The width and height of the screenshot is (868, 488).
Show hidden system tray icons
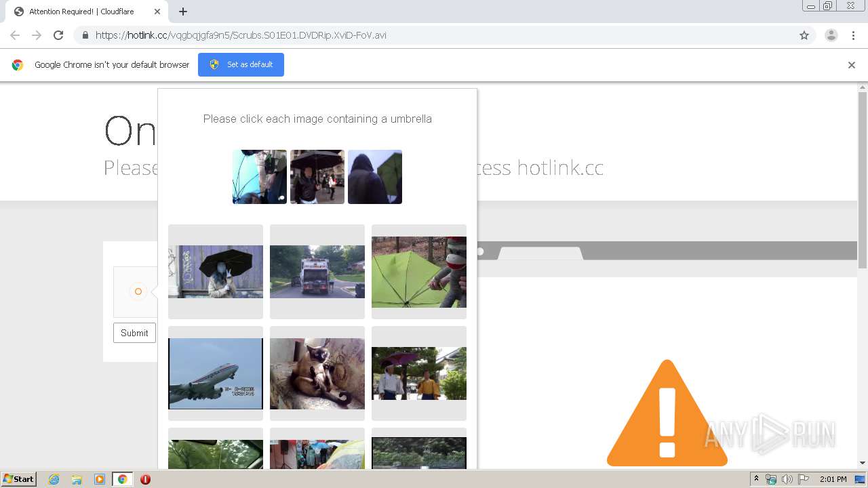(x=756, y=479)
